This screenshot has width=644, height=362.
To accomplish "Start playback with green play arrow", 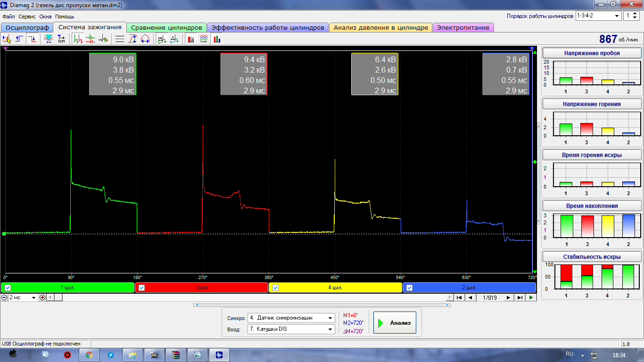I will 531,297.
